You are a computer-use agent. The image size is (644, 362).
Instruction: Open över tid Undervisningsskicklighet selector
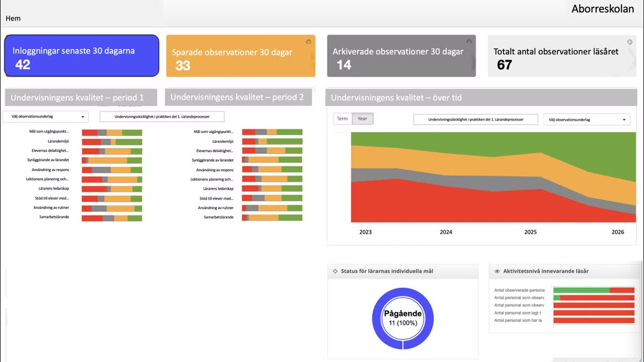pos(475,120)
